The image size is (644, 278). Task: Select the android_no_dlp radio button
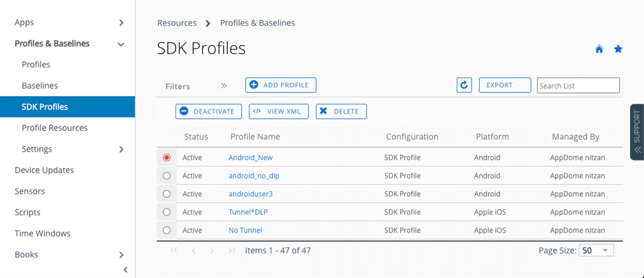tap(167, 176)
